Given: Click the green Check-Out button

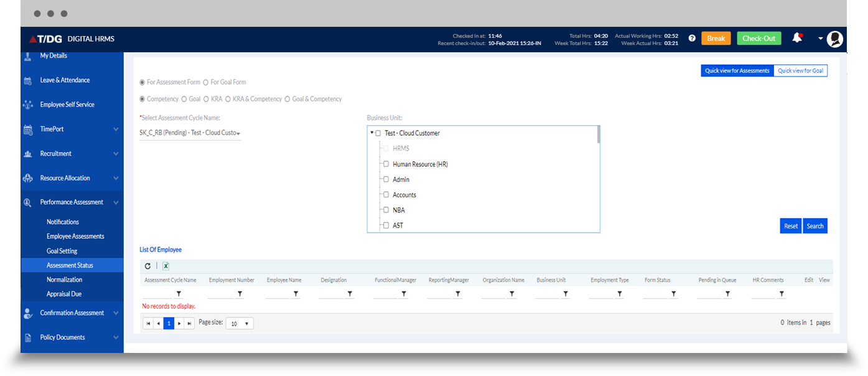Looking at the screenshot, I should point(759,39).
